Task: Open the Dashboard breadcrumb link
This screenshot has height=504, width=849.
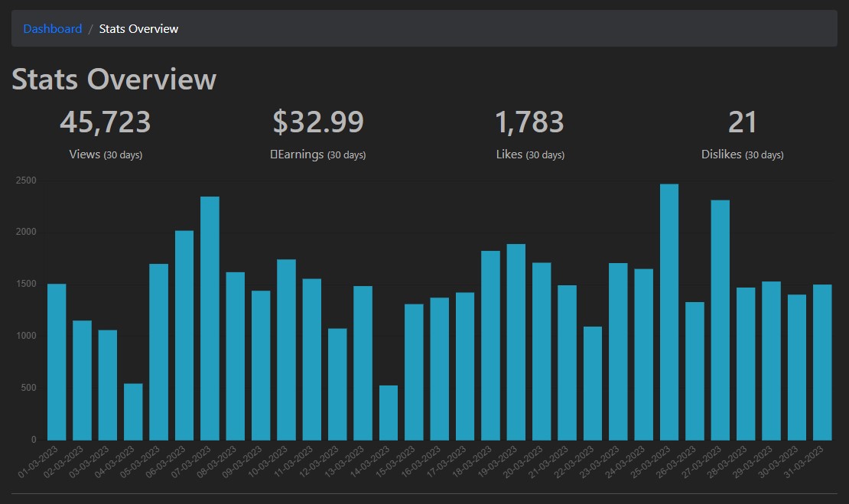Action: [x=53, y=29]
